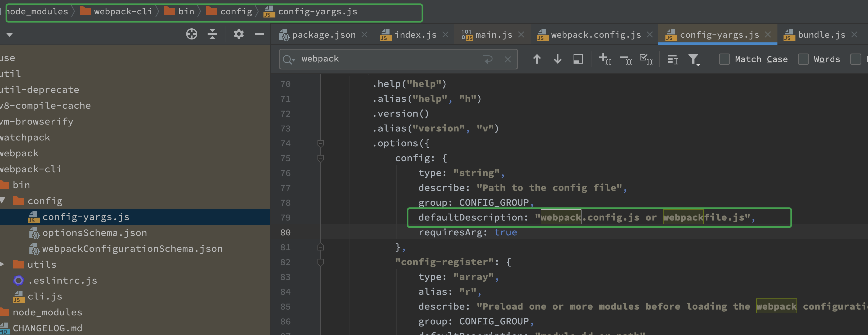The width and height of the screenshot is (868, 335).
Task: Enable Words checkbox
Action: (803, 59)
